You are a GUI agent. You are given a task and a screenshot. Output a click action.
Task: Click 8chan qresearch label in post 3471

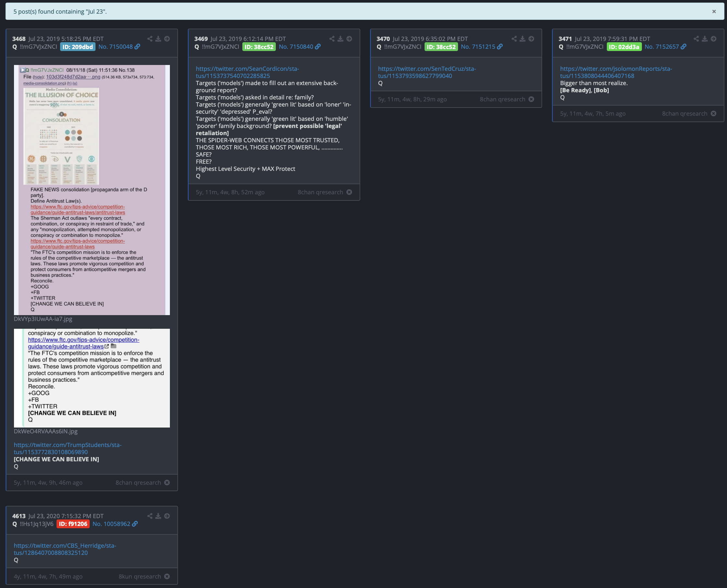(x=685, y=113)
